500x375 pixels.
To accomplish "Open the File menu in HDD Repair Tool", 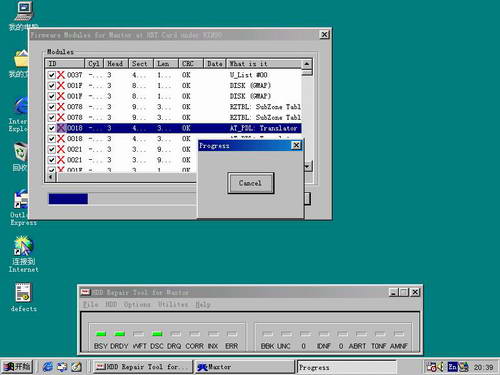I will [90, 304].
